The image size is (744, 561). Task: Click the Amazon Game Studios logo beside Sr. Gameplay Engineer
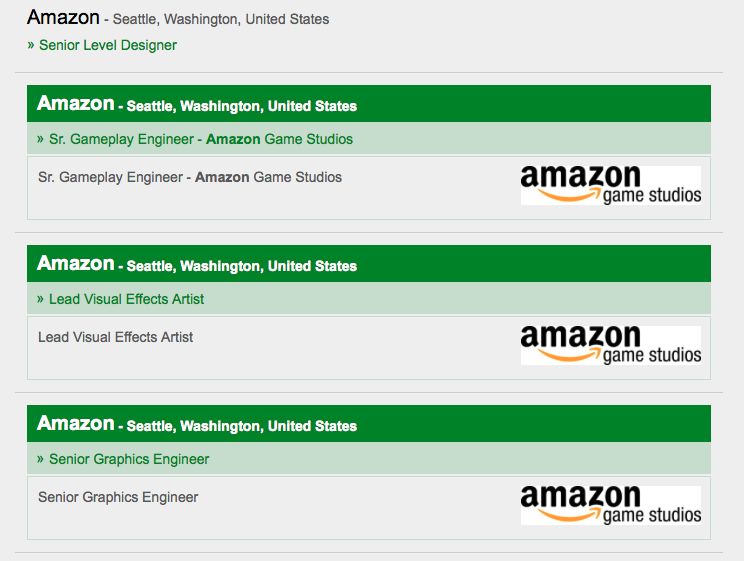tap(610, 185)
